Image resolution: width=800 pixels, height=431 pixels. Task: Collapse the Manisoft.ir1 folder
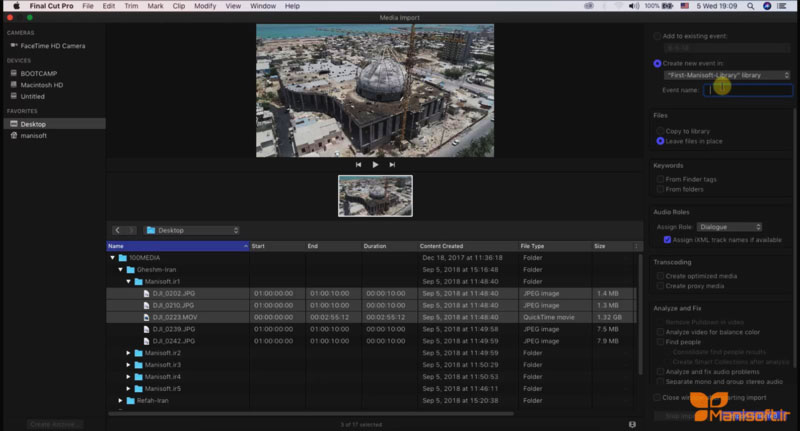129,282
